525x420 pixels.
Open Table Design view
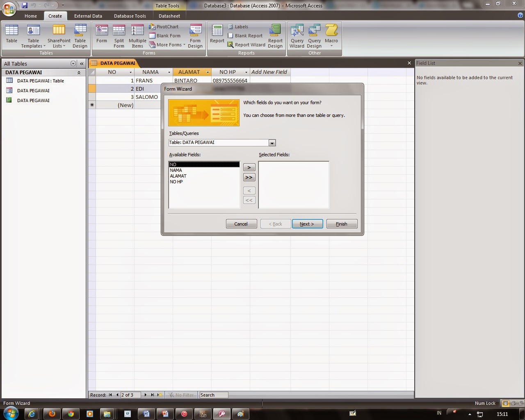point(80,36)
